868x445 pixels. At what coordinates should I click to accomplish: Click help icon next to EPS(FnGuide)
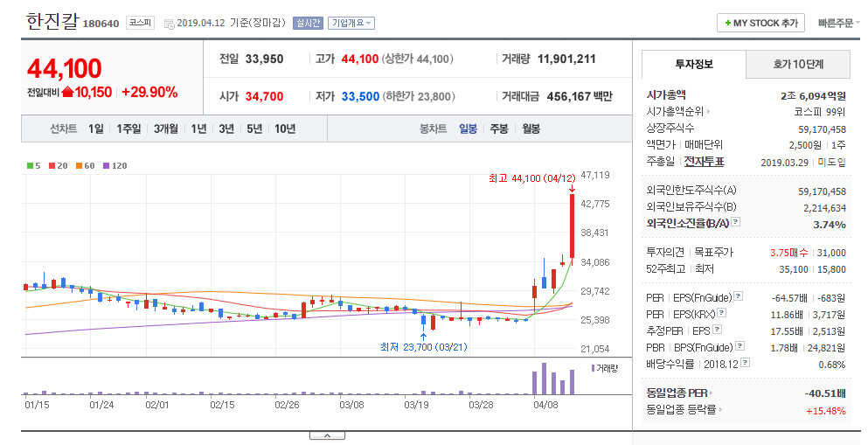coord(738,296)
